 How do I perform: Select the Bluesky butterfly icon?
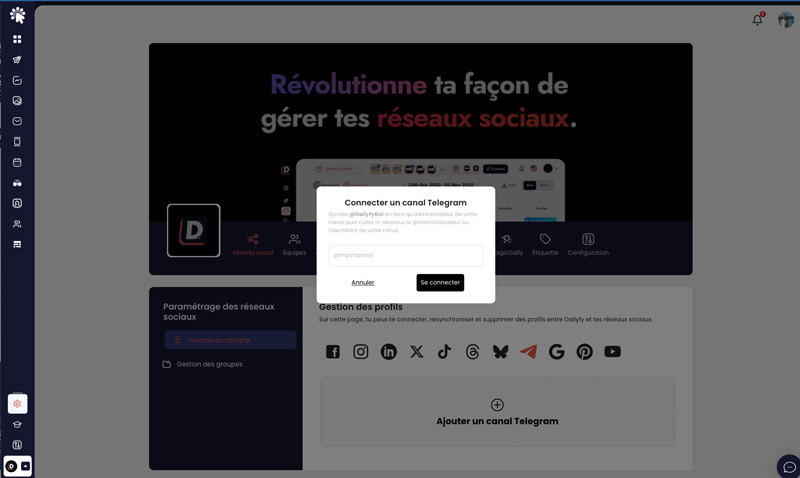click(501, 351)
